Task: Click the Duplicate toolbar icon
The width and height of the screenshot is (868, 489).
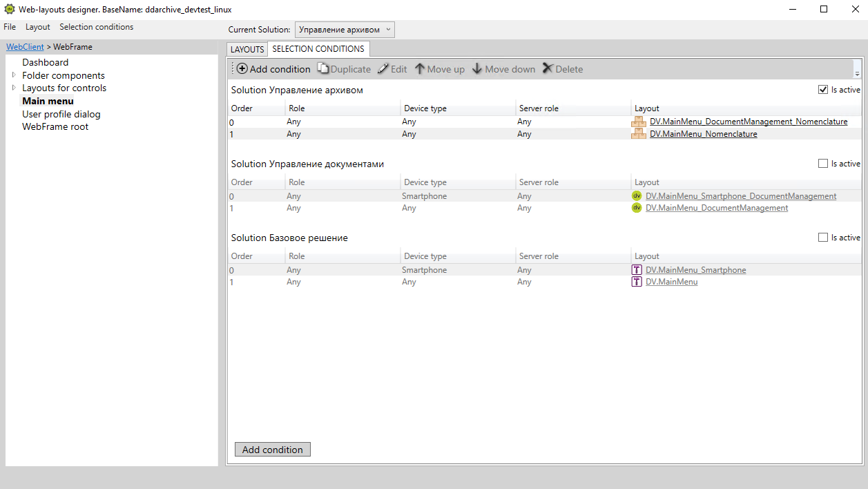Action: coord(322,69)
